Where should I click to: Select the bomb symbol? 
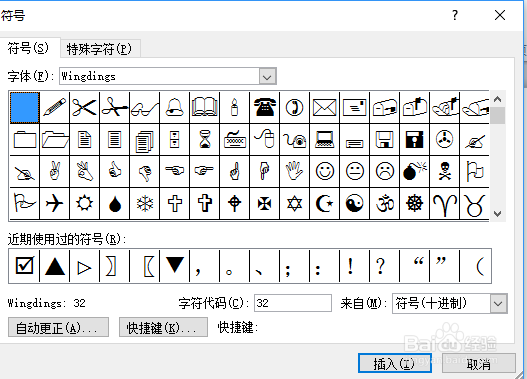click(414, 171)
